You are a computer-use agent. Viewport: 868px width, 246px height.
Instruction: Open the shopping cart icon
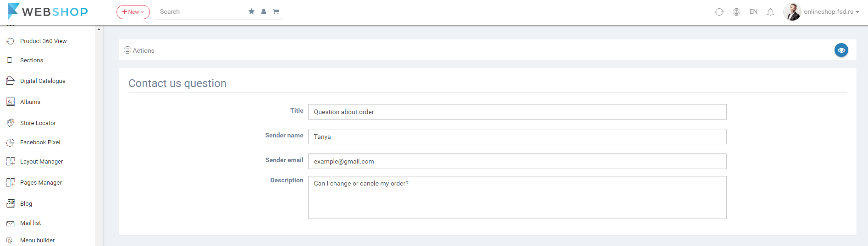click(276, 11)
